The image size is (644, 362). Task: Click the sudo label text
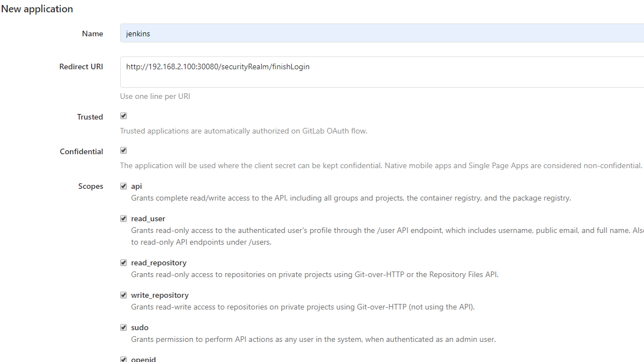pos(140,327)
